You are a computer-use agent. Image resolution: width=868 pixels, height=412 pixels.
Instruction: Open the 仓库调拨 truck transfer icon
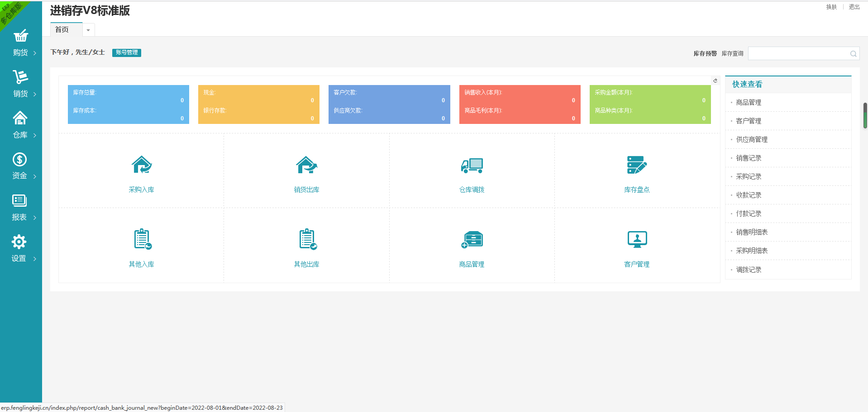pyautogui.click(x=472, y=166)
